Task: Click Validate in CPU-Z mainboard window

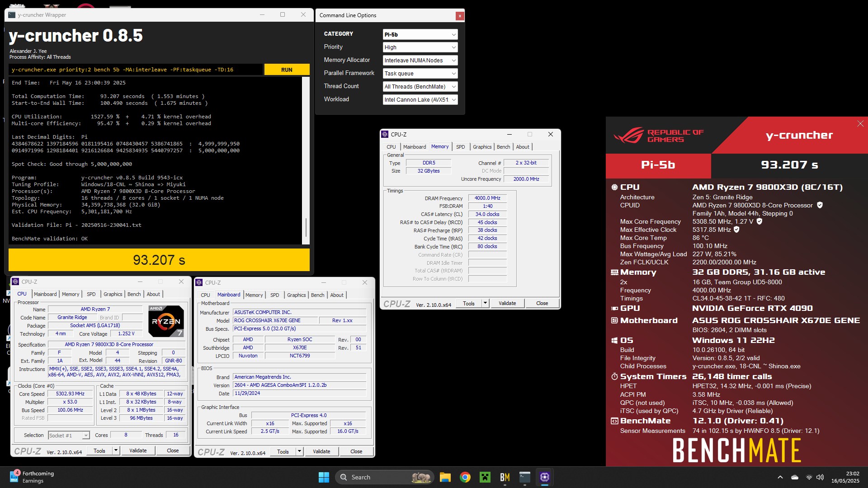Action: (x=321, y=451)
